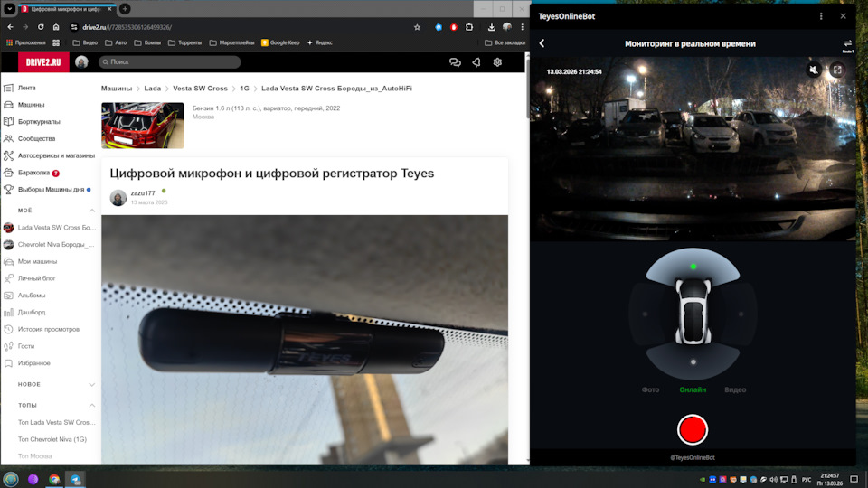Viewport: 868px width, 488px height.
Task: Switch camera route icon in TeyesOnlineBot header
Action: point(847,44)
